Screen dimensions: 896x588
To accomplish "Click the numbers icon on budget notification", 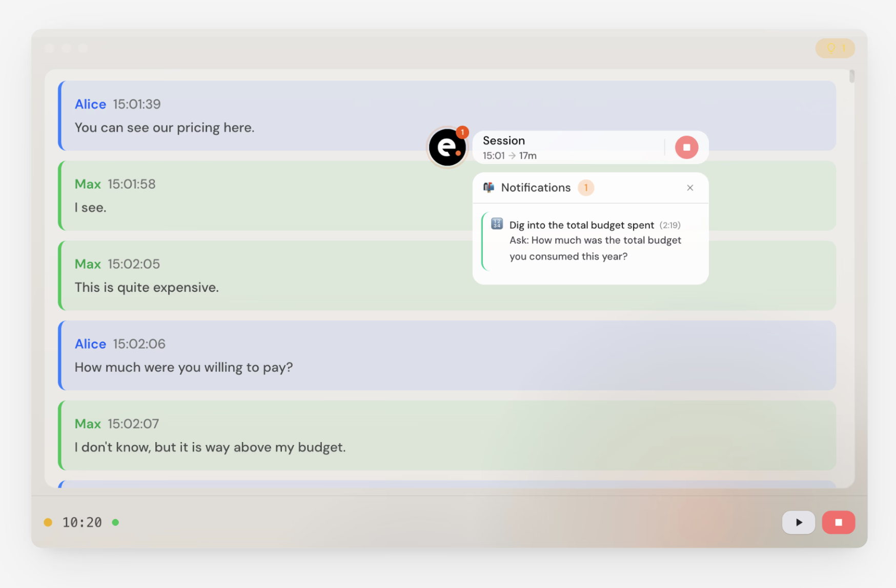I will click(x=496, y=224).
